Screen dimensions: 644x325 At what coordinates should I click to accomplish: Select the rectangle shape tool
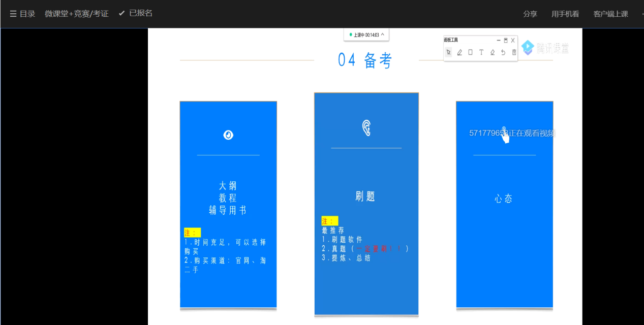[470, 52]
